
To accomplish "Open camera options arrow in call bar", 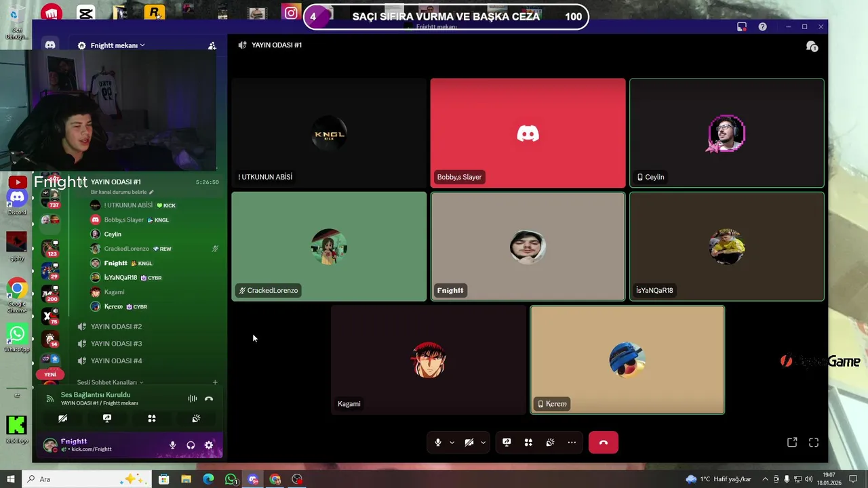I will 483,443.
